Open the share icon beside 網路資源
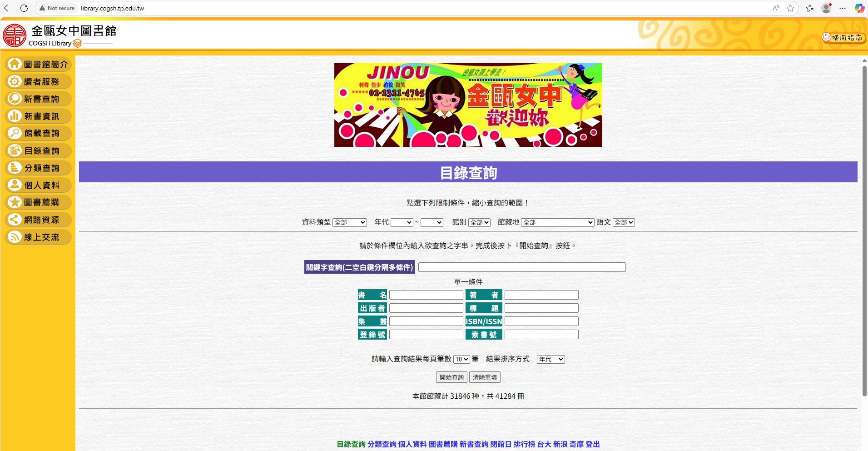The width and height of the screenshot is (868, 451). point(15,220)
